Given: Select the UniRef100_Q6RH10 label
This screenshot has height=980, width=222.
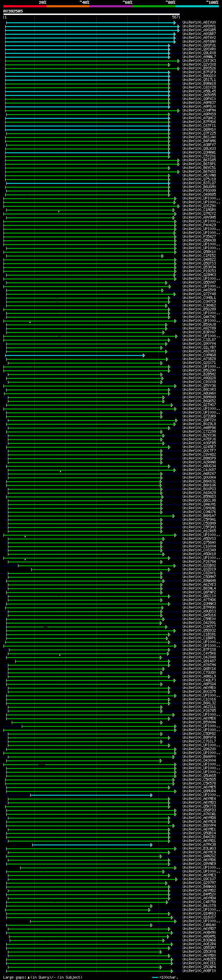Looking at the screenshot, I should click(199, 129).
